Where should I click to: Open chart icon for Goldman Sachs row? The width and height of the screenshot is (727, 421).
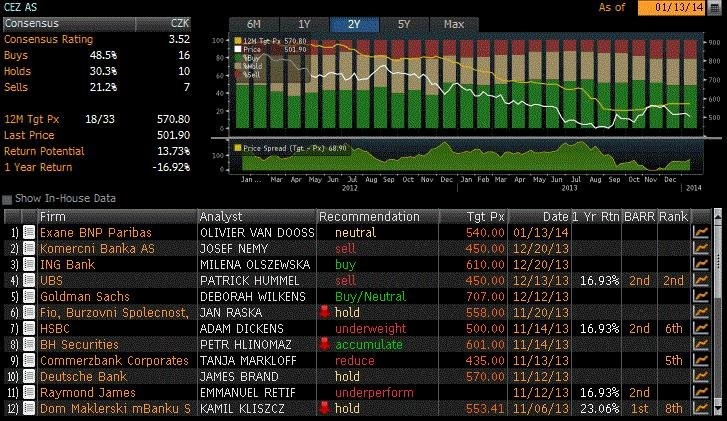tap(701, 296)
